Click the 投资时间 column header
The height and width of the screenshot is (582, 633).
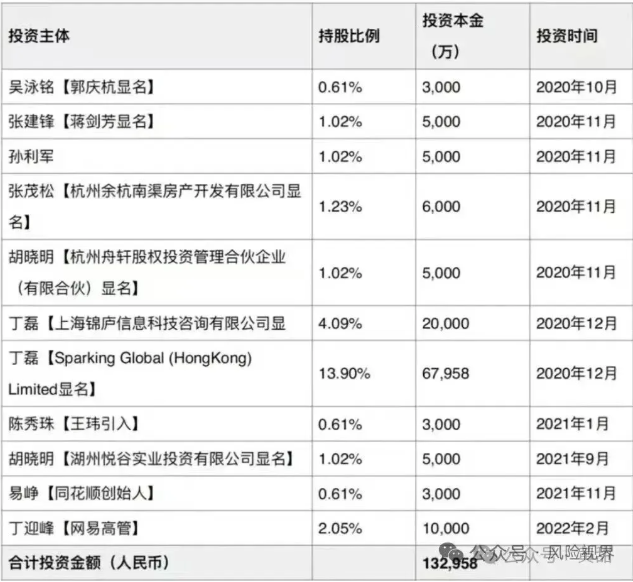567,36
